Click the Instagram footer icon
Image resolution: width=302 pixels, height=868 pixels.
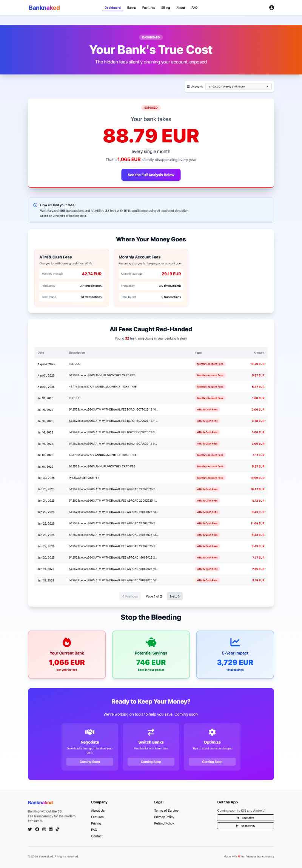click(44, 829)
